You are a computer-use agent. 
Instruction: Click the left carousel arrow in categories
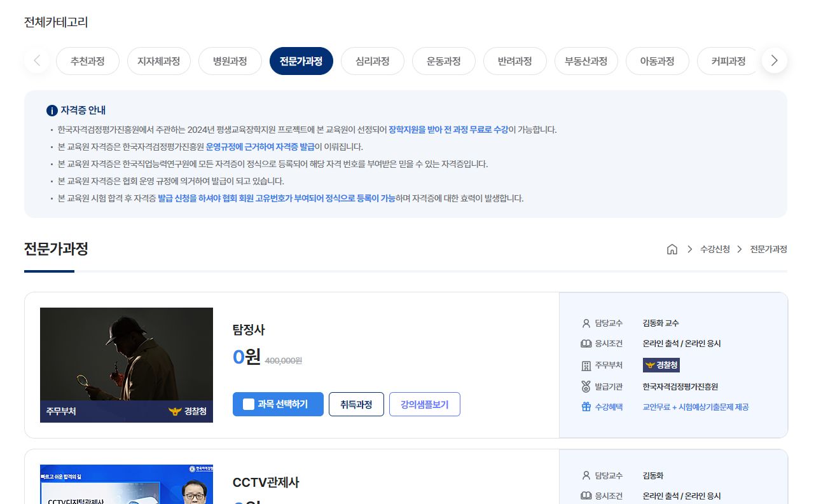click(37, 61)
